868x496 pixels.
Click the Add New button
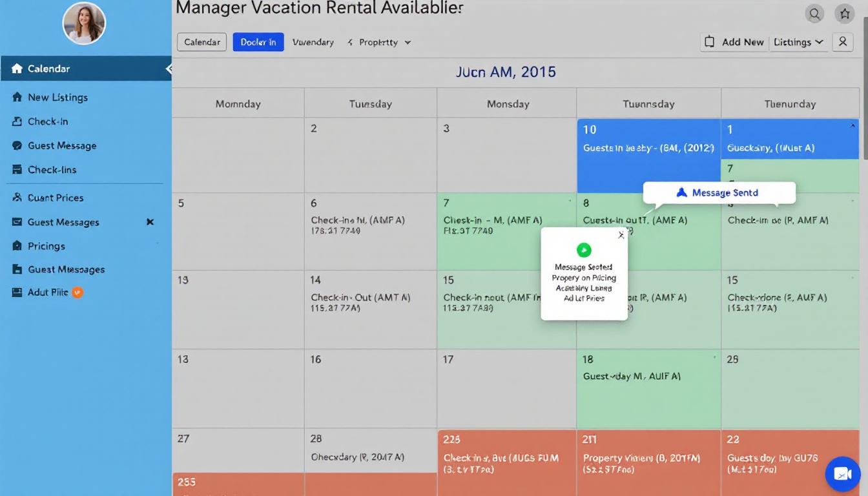click(734, 42)
